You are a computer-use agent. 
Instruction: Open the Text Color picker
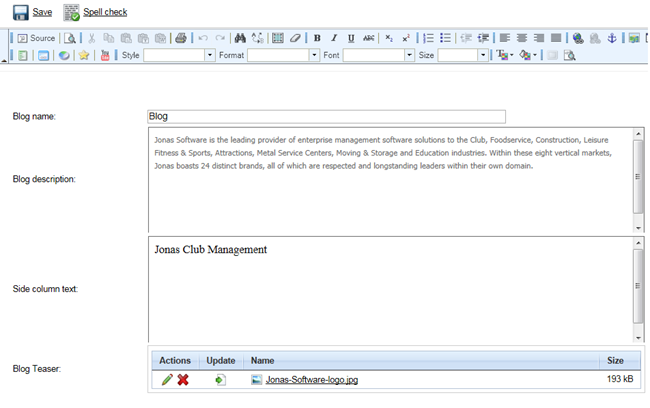(504, 55)
